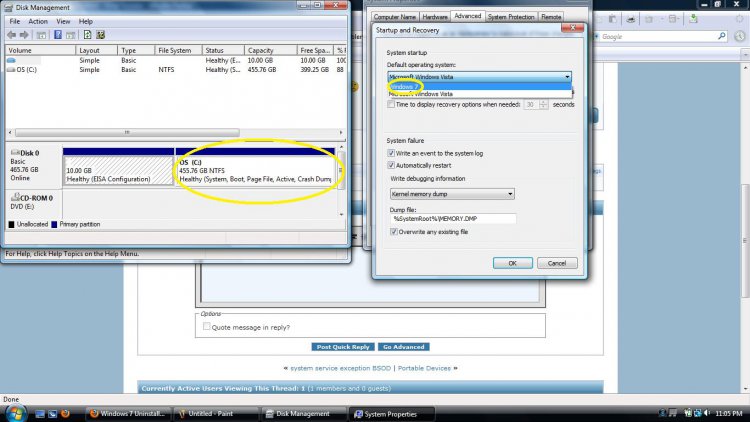Toggle Quote message in reply checkbox

click(x=206, y=327)
